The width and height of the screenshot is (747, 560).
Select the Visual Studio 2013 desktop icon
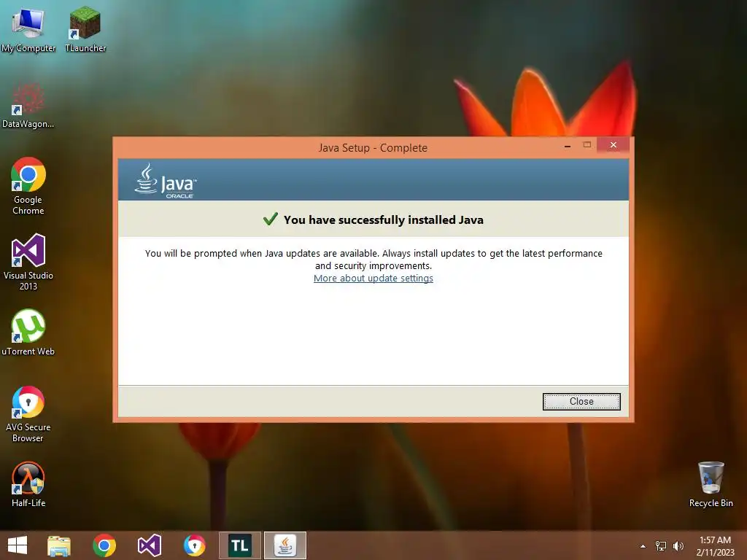28,262
